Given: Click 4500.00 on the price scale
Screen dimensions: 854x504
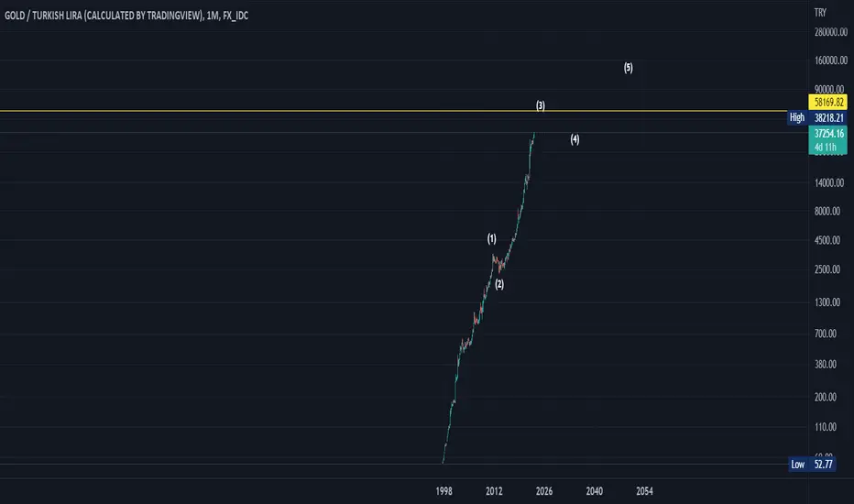Looking at the screenshot, I should pos(827,240).
